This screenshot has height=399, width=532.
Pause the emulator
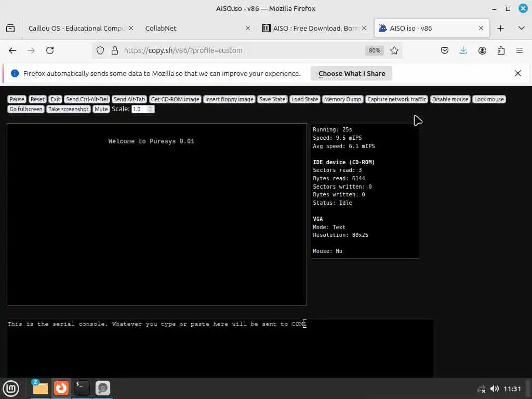(x=17, y=99)
